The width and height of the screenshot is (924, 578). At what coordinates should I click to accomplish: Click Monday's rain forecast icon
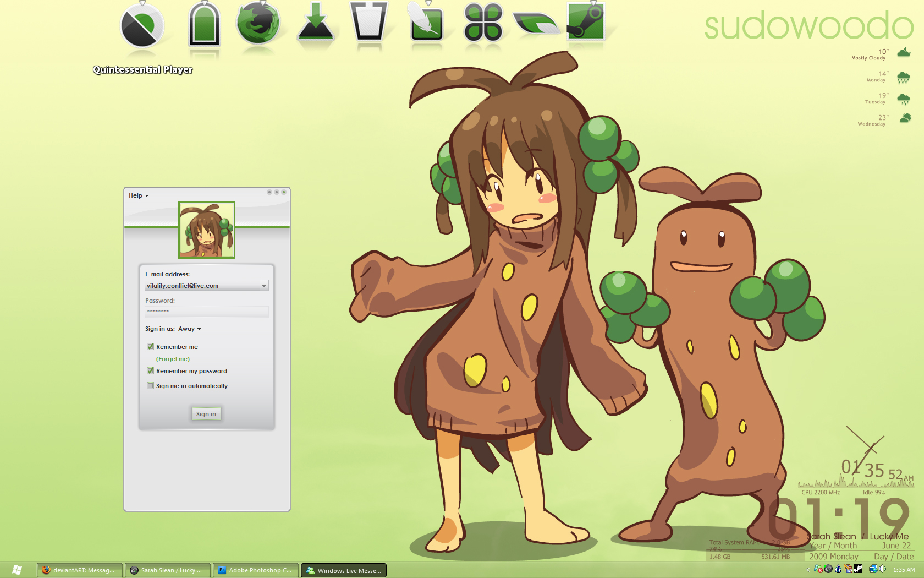click(x=904, y=77)
